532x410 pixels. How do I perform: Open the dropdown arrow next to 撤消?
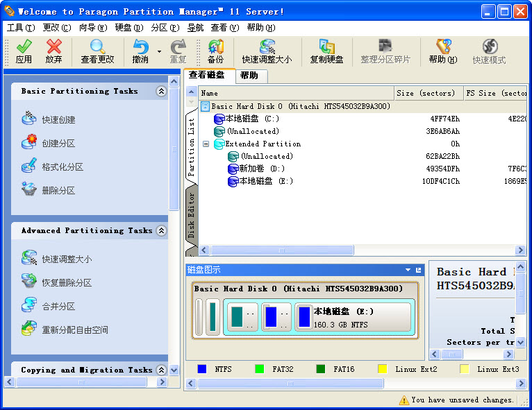coord(160,51)
